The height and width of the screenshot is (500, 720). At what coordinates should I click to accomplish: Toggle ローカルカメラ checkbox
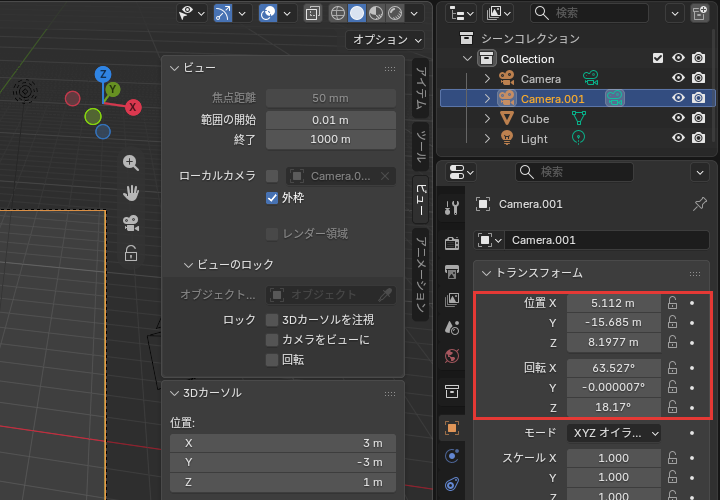pyautogui.click(x=272, y=176)
